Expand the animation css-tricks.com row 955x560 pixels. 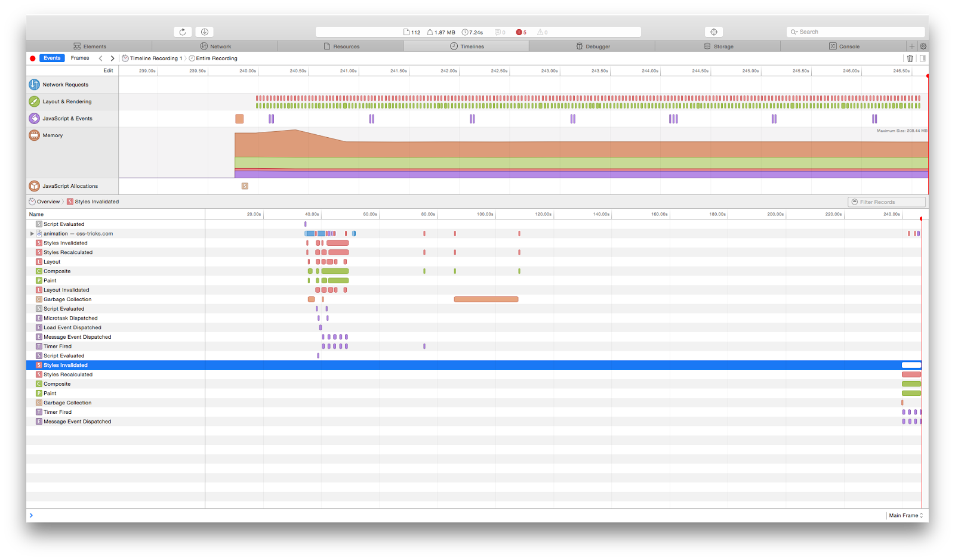(32, 234)
